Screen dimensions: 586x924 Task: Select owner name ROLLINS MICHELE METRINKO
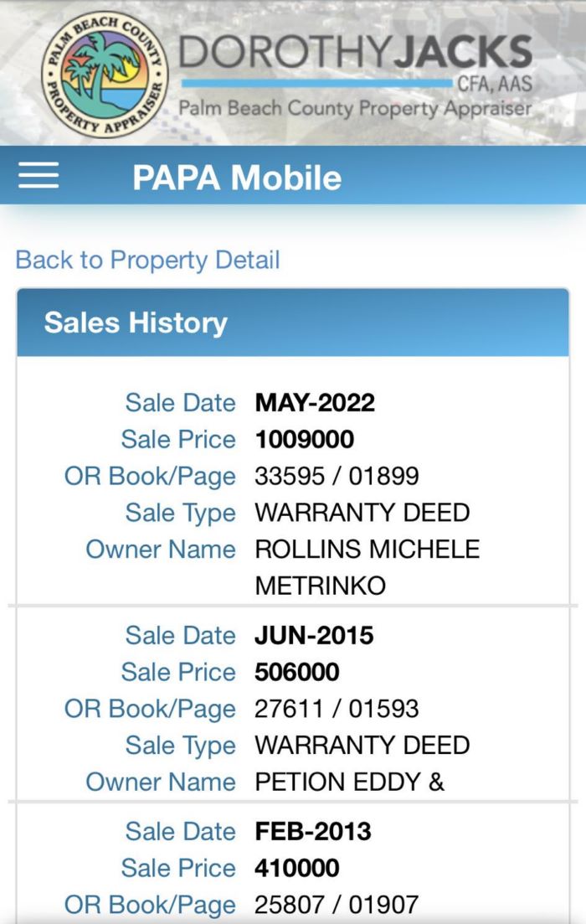tap(367, 566)
